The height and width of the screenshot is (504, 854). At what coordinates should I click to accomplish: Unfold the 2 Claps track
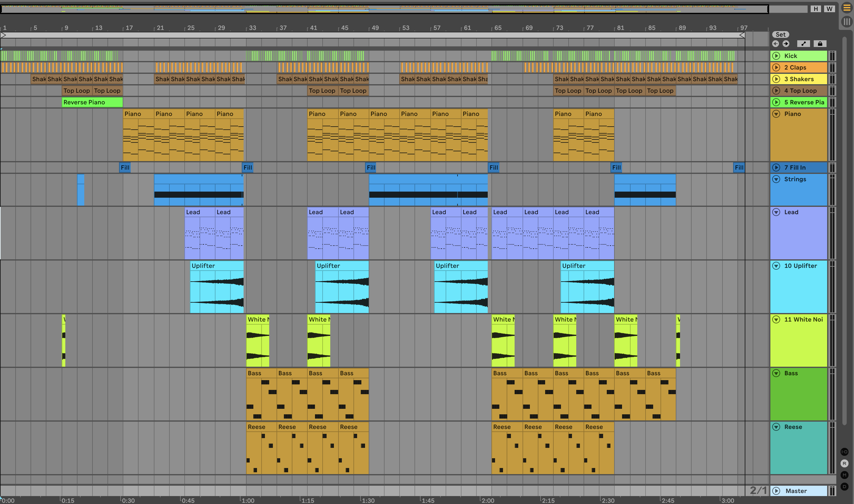coord(776,67)
